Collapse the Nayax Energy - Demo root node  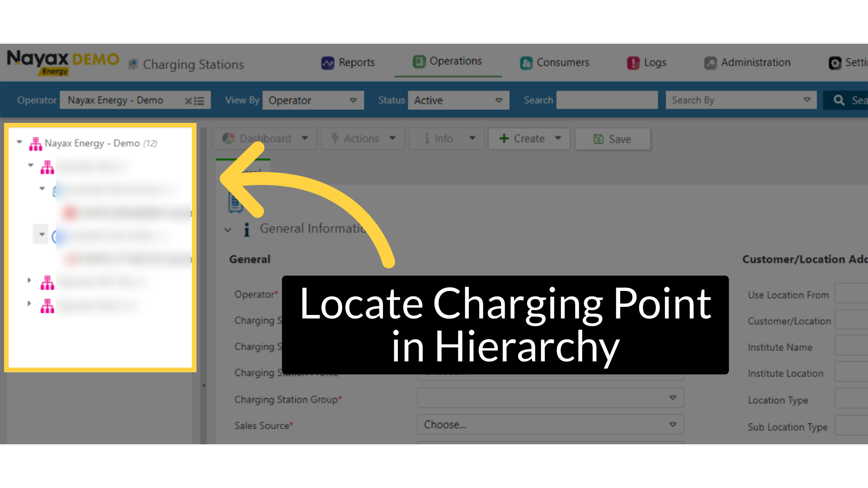coord(19,142)
